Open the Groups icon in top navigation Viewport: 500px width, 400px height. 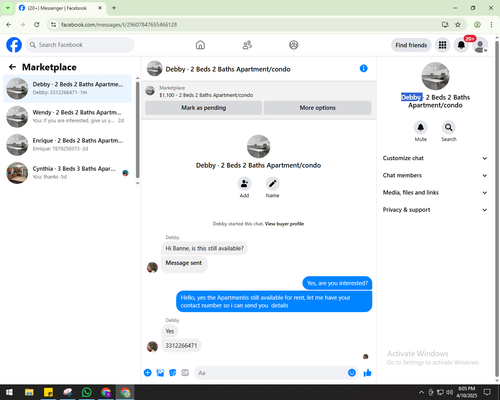tap(294, 45)
